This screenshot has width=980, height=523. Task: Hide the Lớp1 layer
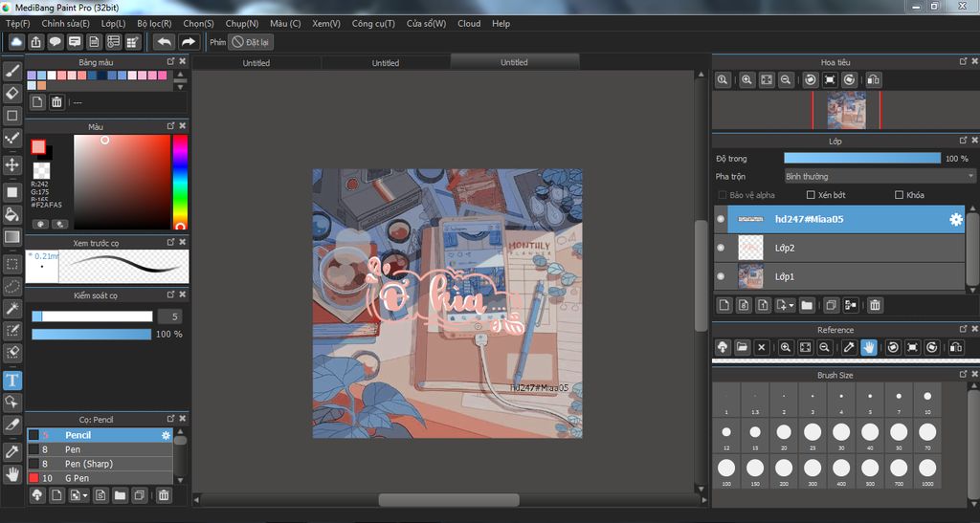(721, 276)
